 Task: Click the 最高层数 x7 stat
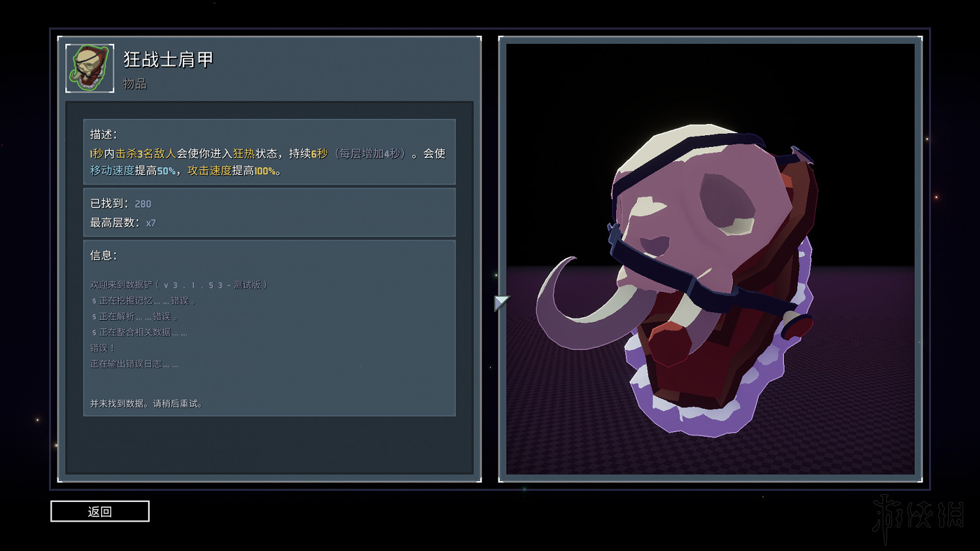coord(150,223)
